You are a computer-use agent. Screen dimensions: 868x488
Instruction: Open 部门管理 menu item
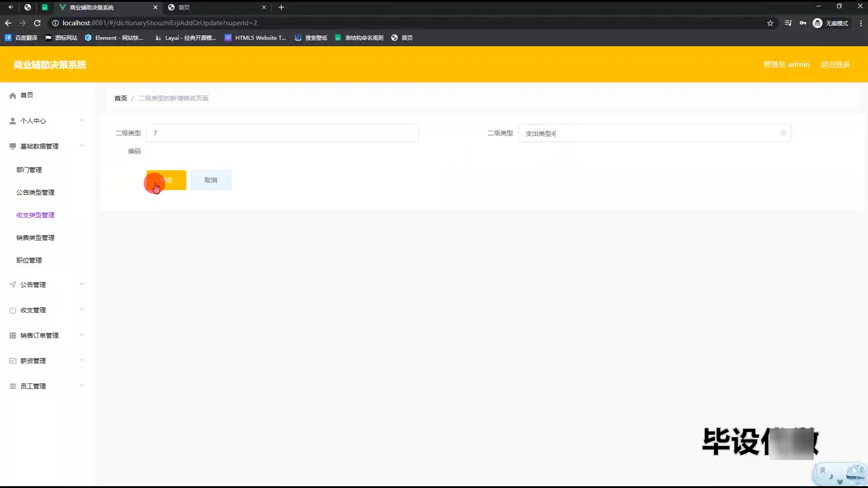(29, 170)
